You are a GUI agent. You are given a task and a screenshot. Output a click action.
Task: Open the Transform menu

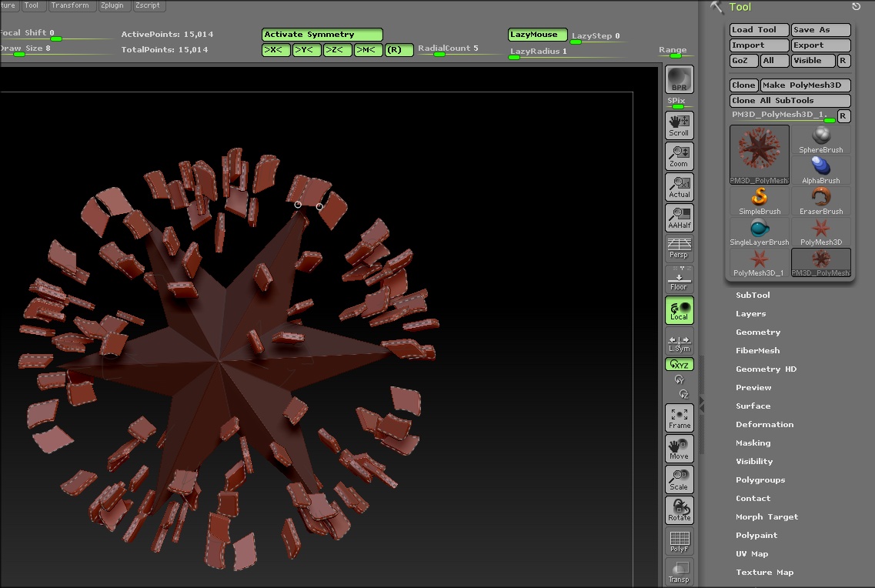point(69,5)
